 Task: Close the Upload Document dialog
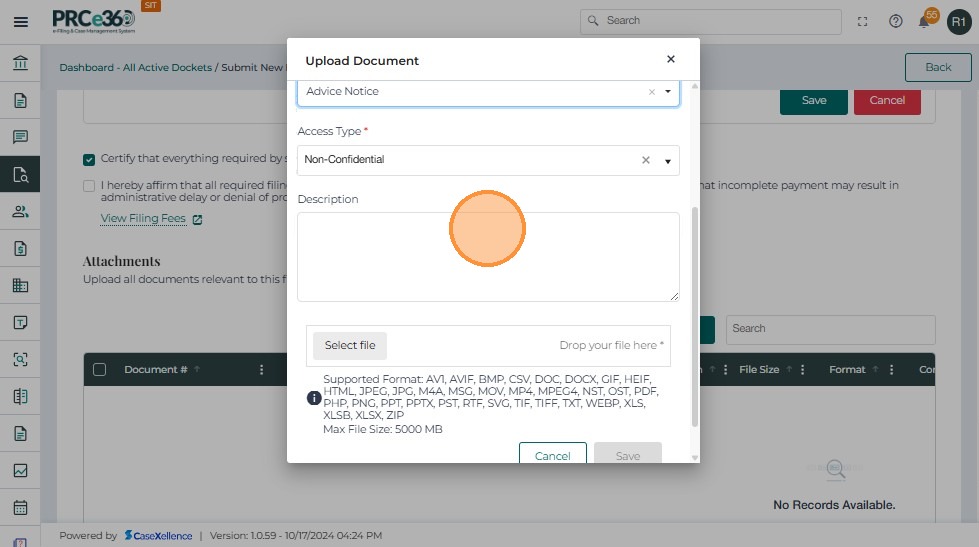click(x=671, y=60)
